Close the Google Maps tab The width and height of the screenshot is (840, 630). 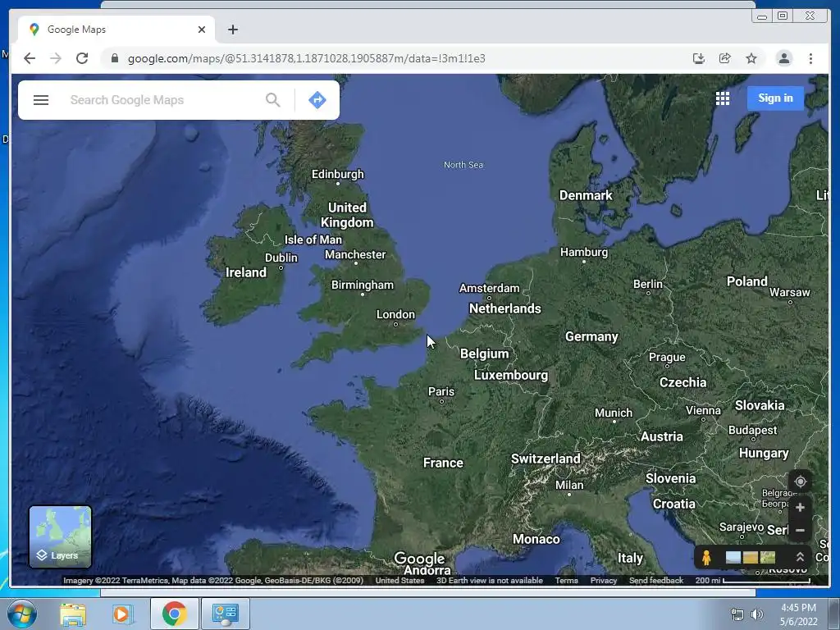(x=202, y=30)
